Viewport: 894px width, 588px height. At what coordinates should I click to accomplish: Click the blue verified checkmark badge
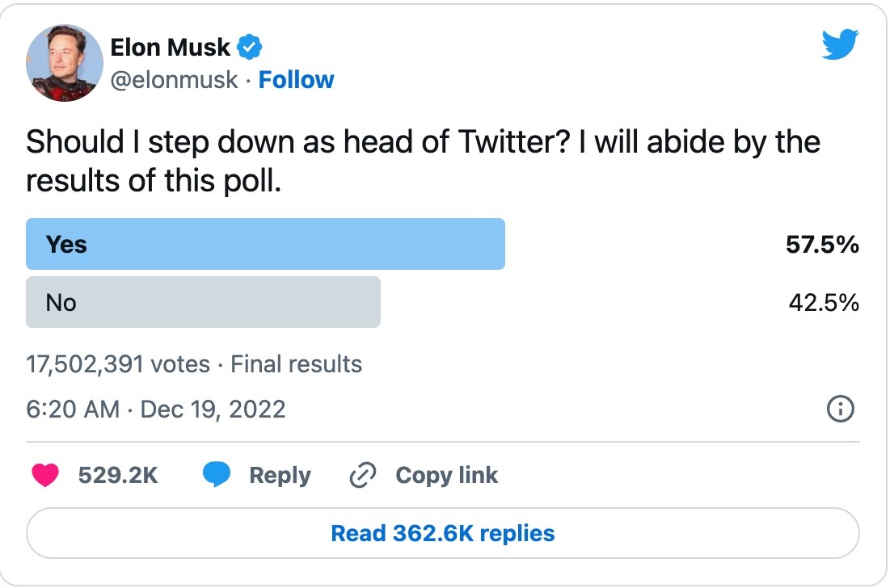click(249, 47)
